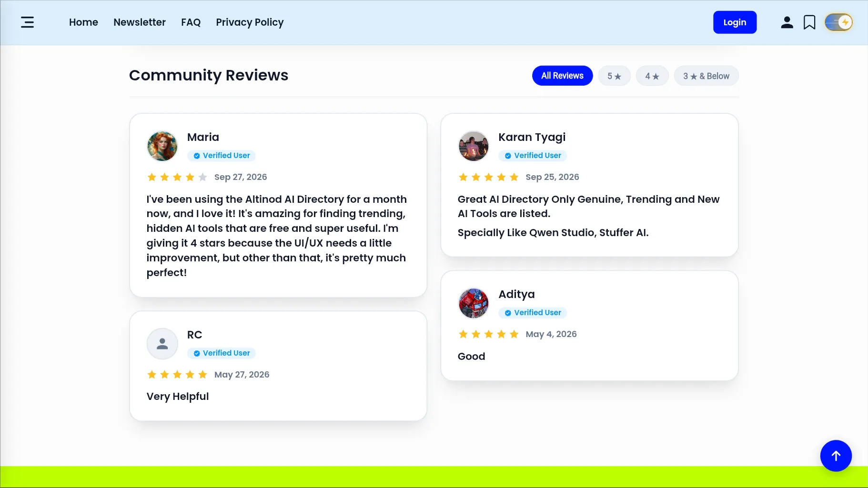Click the reviewer name RC
This screenshot has height=488, width=868.
tap(194, 335)
